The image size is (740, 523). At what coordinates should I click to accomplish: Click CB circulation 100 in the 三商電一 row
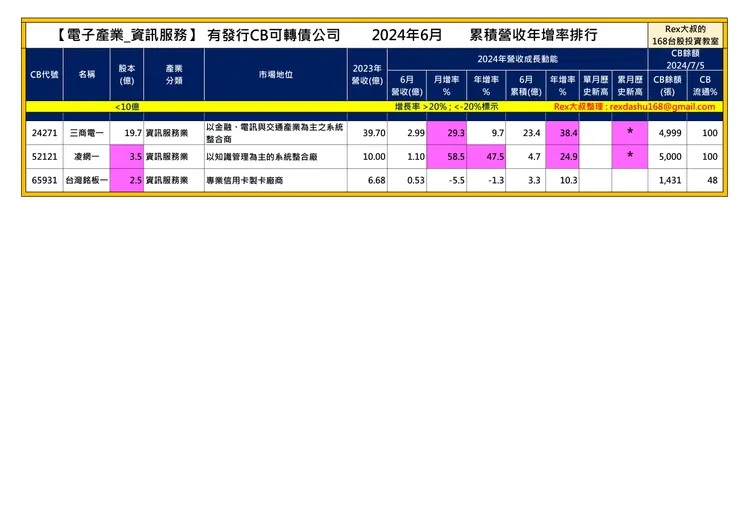(x=710, y=133)
